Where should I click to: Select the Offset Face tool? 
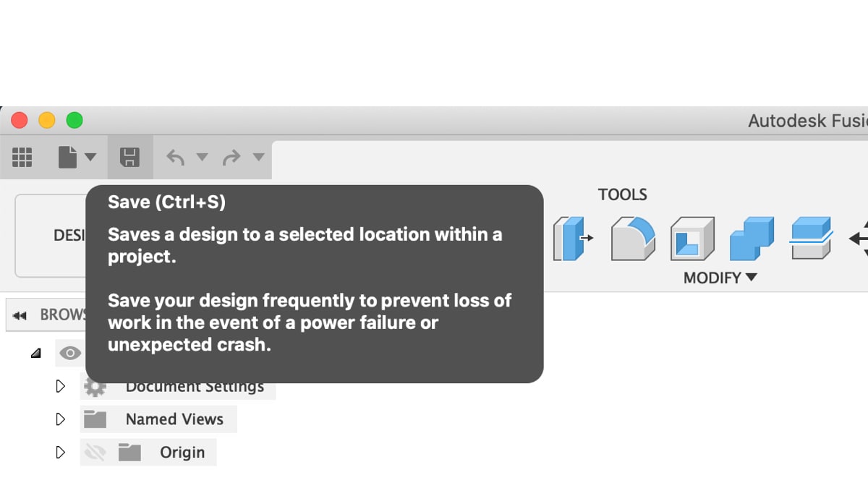pos(811,239)
